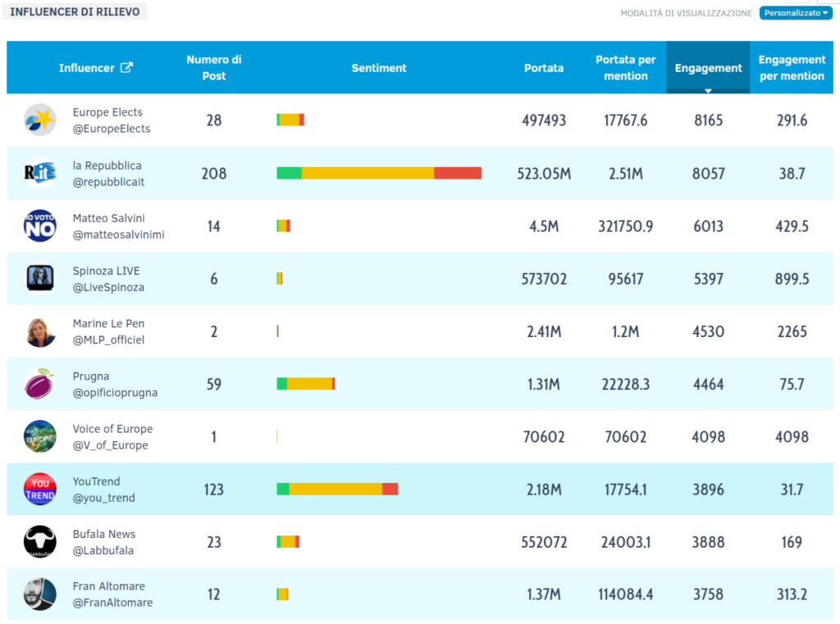The width and height of the screenshot is (840, 624).
Task: Click Fran Altomare's profile photo
Action: tap(39, 594)
